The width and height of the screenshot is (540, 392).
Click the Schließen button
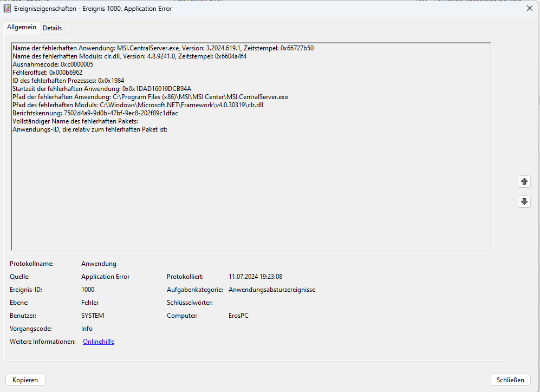click(510, 380)
